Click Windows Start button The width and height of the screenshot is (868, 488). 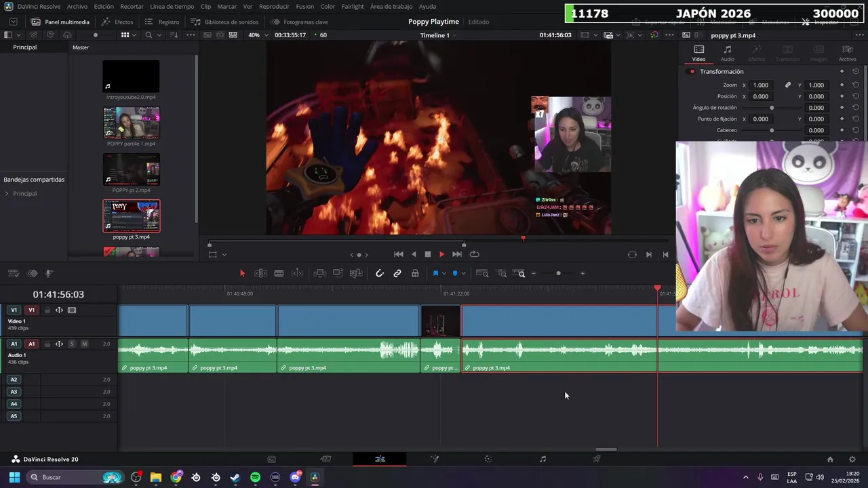coord(14,477)
